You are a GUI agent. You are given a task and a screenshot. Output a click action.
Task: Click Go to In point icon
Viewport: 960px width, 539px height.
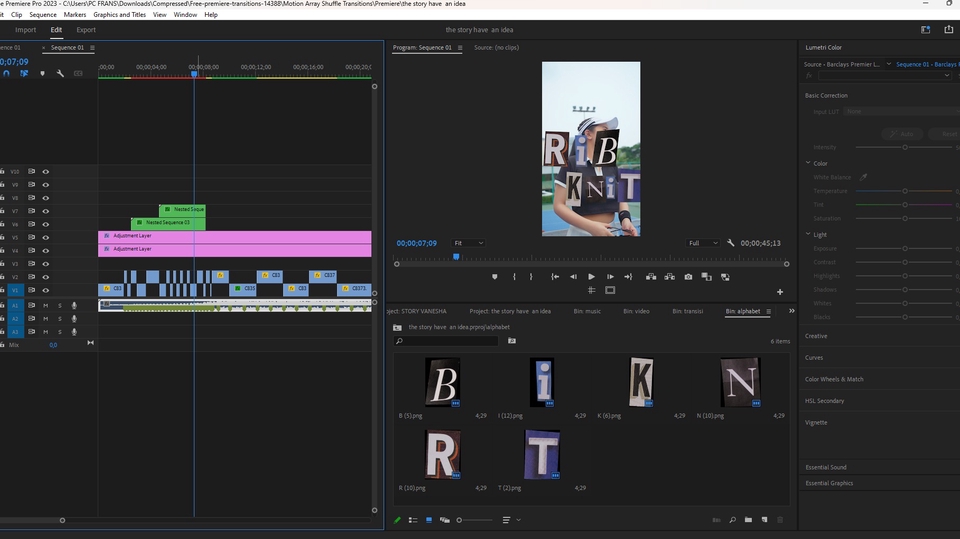(554, 277)
